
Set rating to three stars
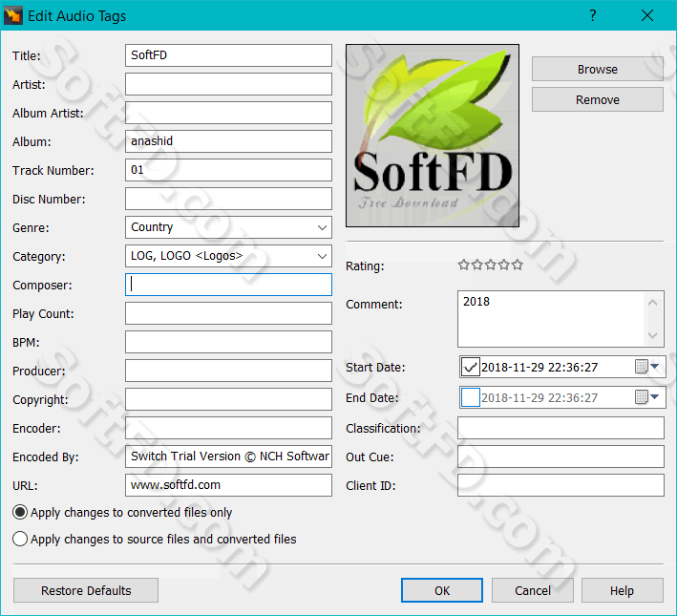pos(491,265)
